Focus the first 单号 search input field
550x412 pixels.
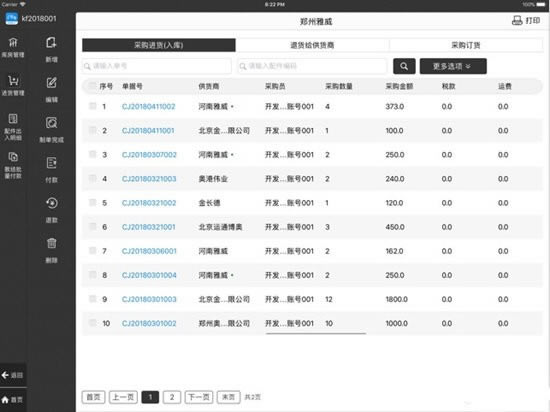[x=157, y=66]
